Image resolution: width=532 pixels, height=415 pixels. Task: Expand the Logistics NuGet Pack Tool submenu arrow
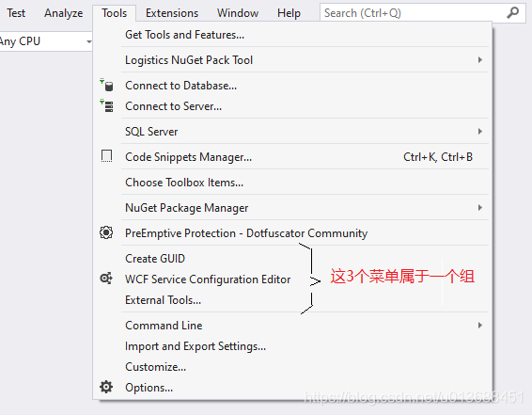(x=479, y=60)
